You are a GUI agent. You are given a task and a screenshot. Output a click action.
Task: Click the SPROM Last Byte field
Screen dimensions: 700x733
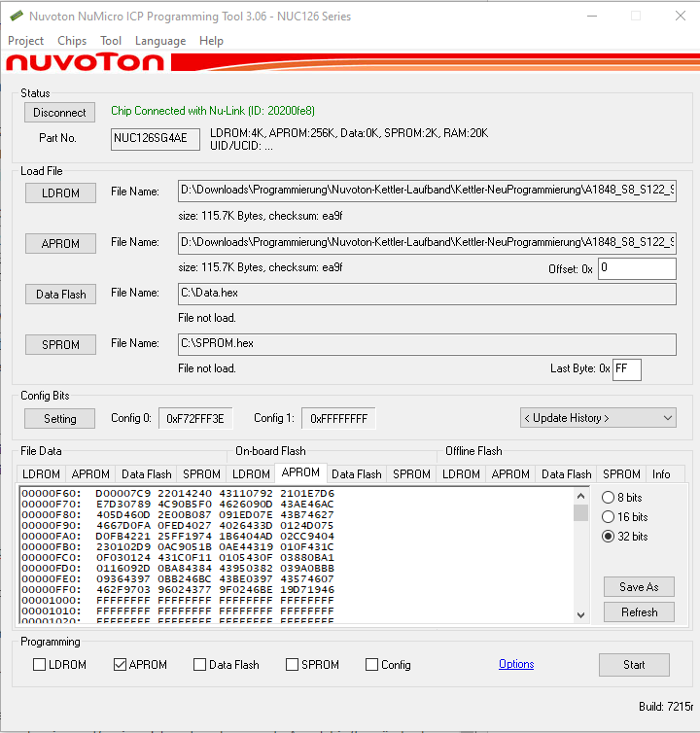(626, 369)
